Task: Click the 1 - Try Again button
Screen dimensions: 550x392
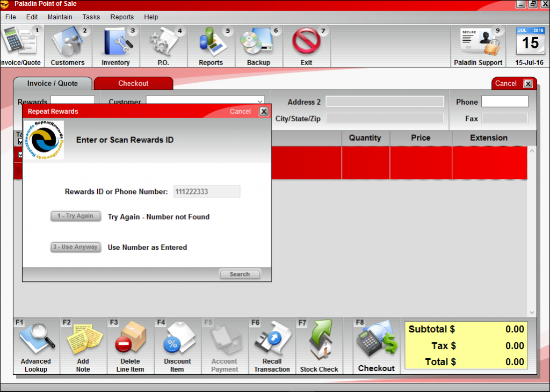Action: click(x=76, y=216)
